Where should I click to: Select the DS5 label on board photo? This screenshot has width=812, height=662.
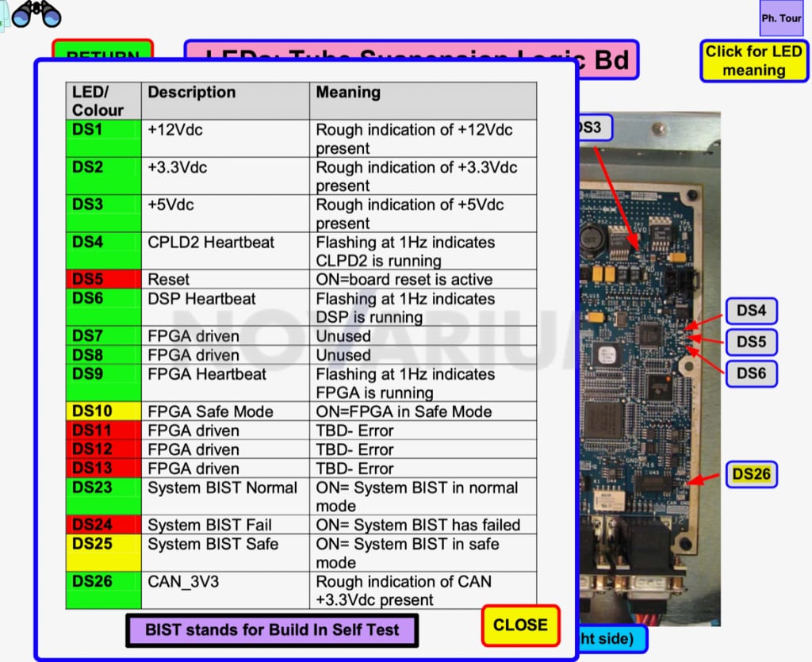click(x=752, y=342)
